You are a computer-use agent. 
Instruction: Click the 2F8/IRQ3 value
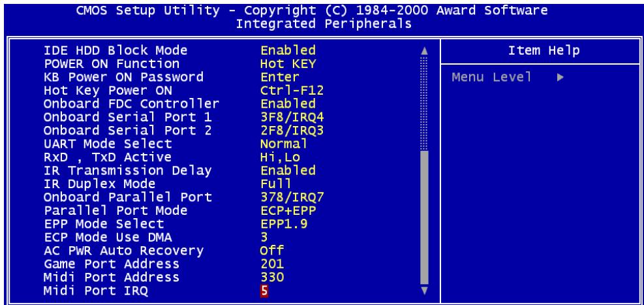point(292,131)
